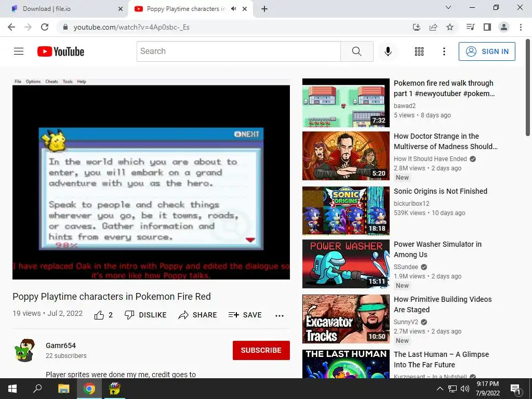Open File Explorer from the taskbar

tap(63, 389)
